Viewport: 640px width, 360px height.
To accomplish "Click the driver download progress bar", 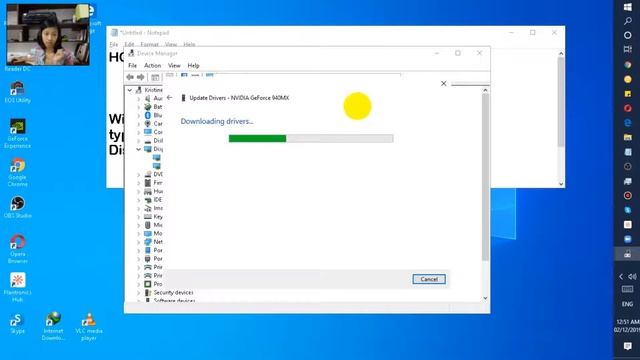I will pyautogui.click(x=311, y=138).
